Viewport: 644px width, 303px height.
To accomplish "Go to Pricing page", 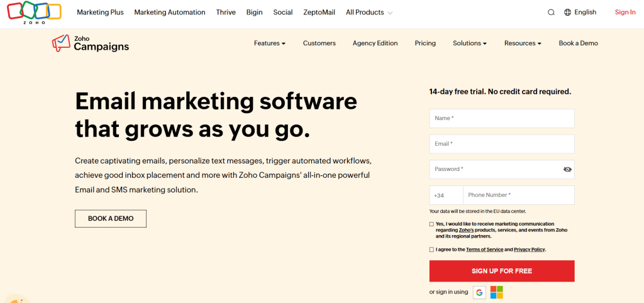I will tap(425, 43).
